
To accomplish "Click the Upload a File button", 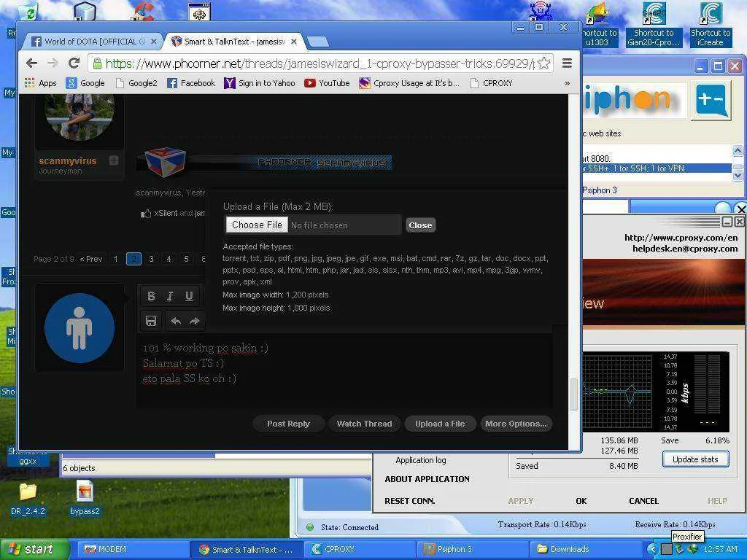I will (x=440, y=424).
